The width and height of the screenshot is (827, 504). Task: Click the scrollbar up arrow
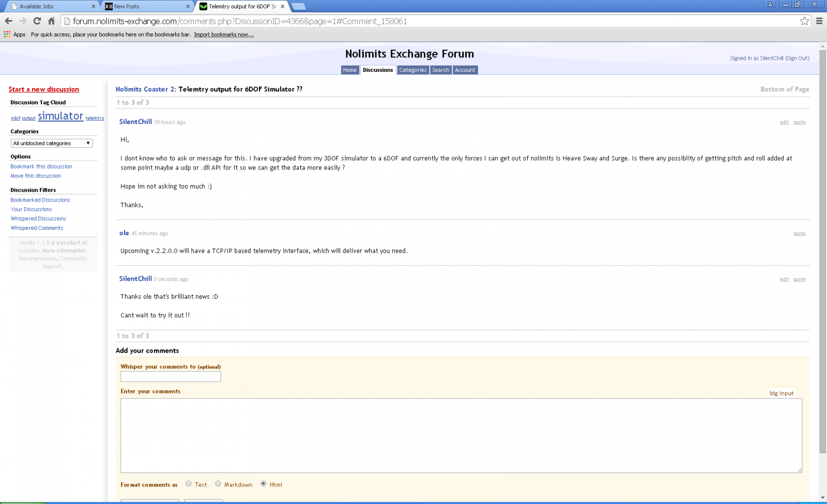823,47
